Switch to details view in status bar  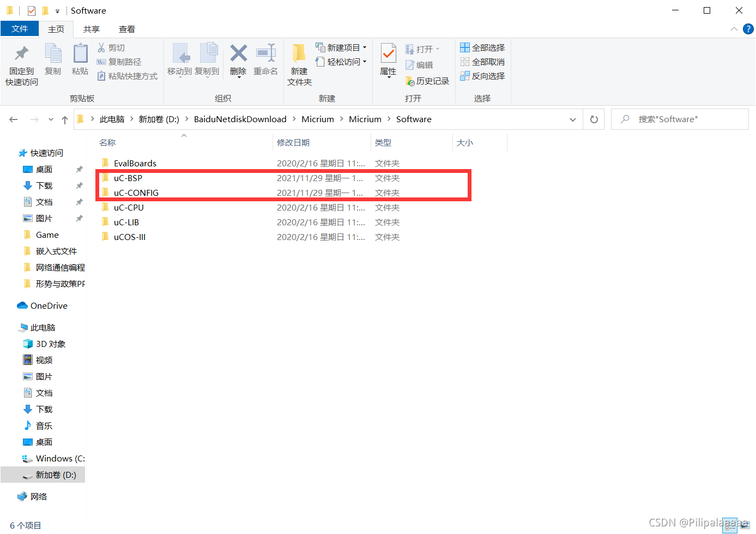coord(729,525)
